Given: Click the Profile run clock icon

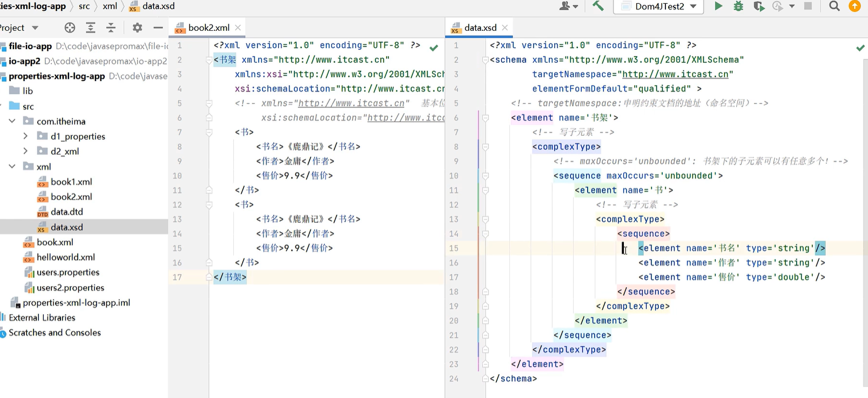Looking at the screenshot, I should tap(778, 6).
